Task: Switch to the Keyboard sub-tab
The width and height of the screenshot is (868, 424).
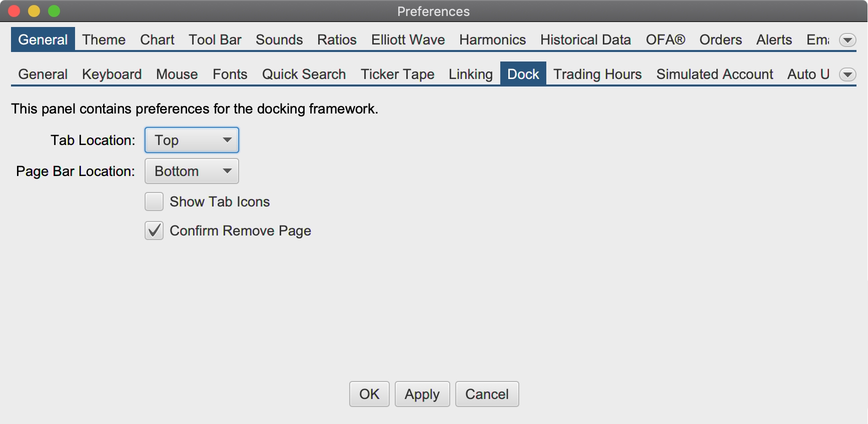Action: (x=112, y=74)
